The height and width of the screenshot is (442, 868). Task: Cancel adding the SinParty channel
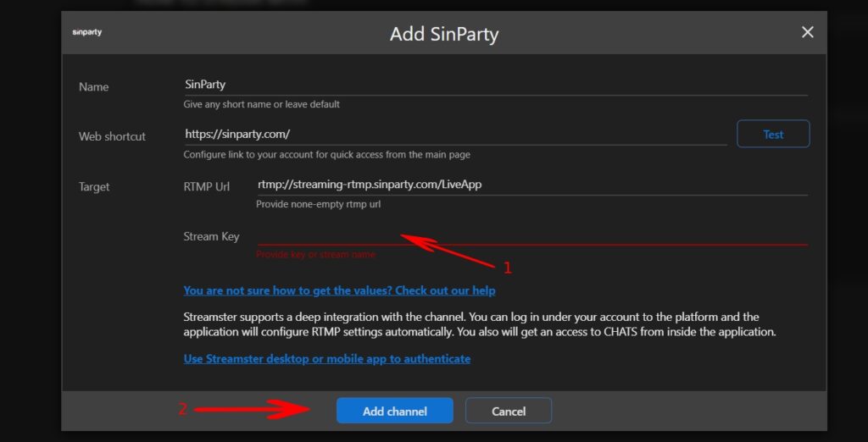(x=509, y=411)
